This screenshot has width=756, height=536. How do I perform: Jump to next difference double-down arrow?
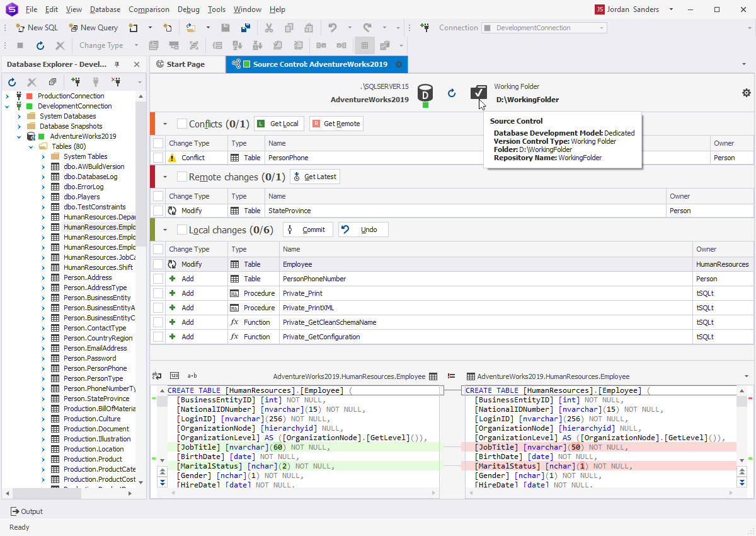pos(163,482)
